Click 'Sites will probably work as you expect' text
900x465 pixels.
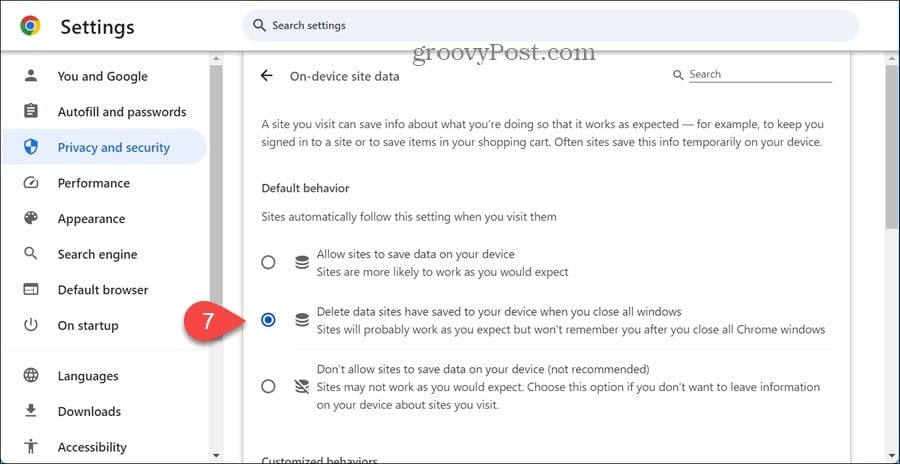point(571,330)
